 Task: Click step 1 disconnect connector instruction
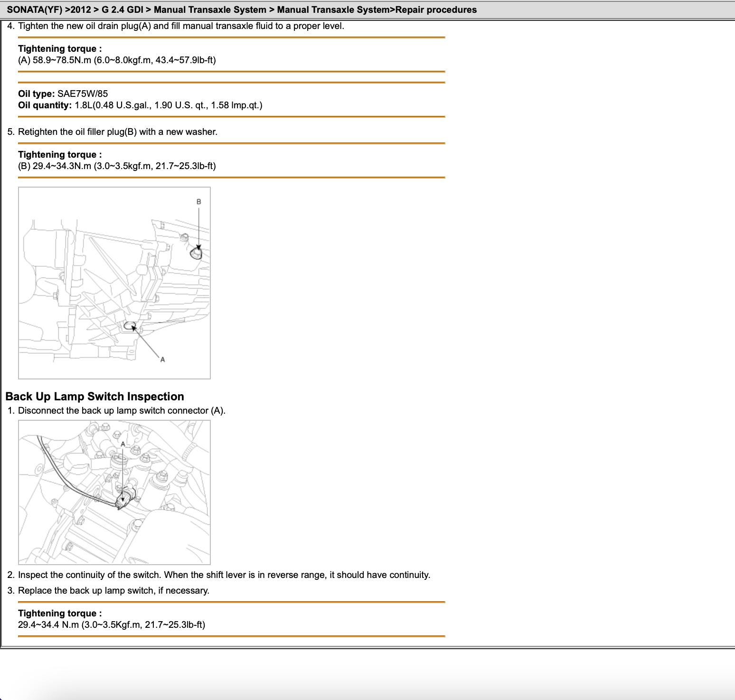(x=122, y=411)
